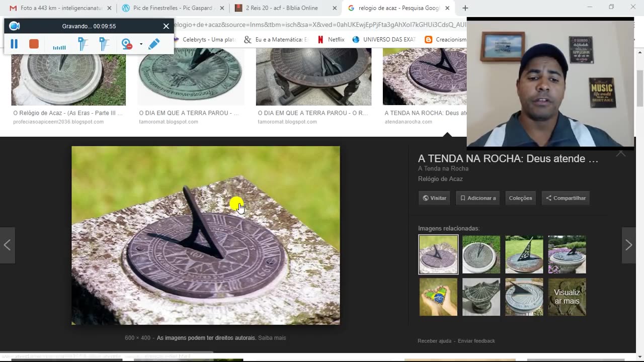The width and height of the screenshot is (644, 362).
Task: Click 'Enviar feedback' link
Action: [x=476, y=341]
